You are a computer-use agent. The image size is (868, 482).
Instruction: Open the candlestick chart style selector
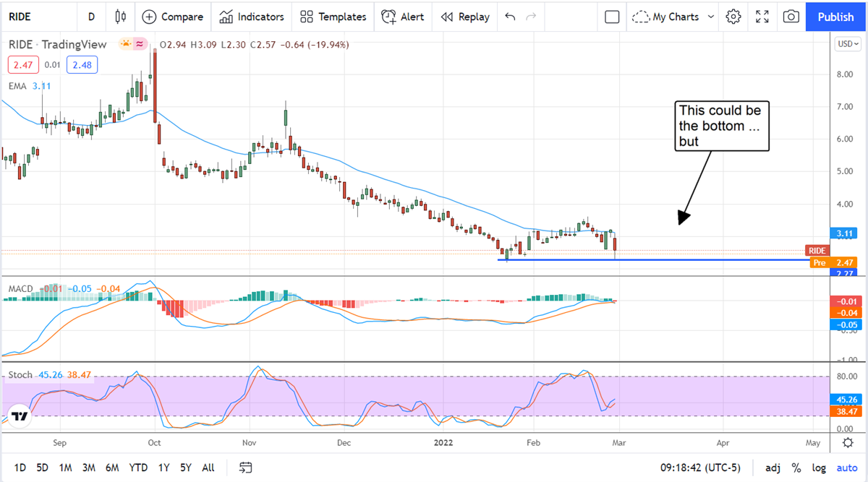click(x=120, y=17)
